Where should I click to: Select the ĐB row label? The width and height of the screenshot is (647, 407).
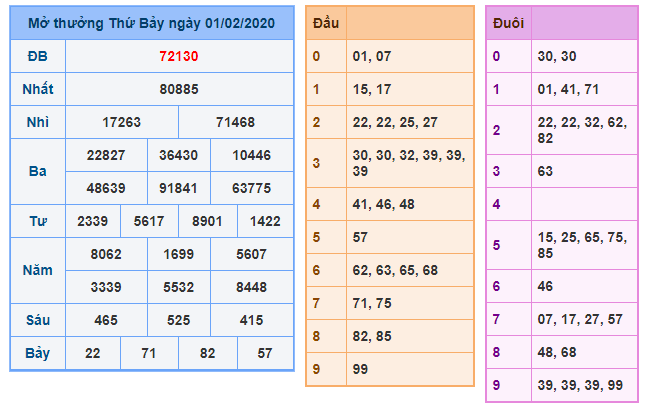[x=37, y=57]
